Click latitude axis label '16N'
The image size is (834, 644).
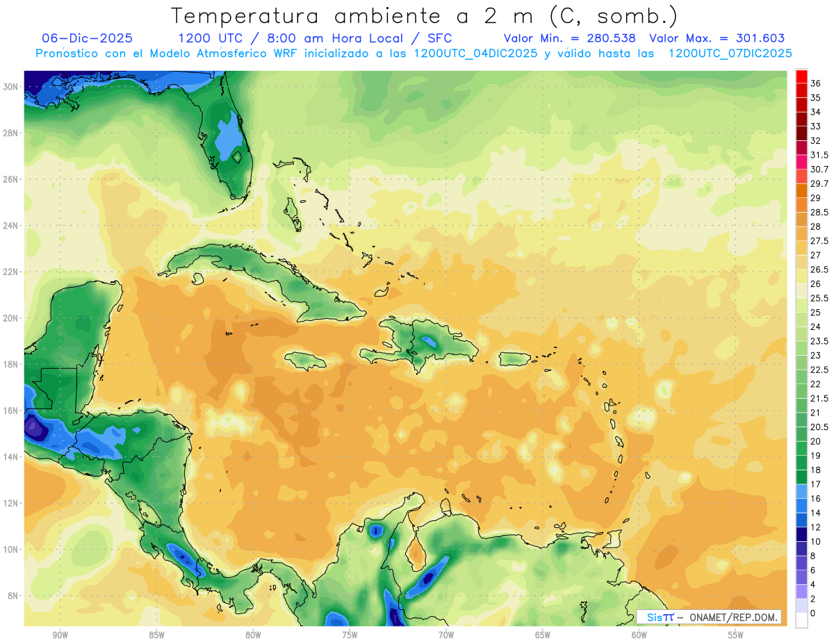tap(11, 411)
